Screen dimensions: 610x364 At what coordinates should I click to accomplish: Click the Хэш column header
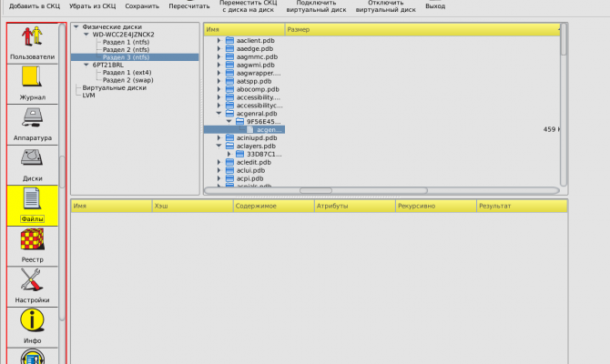pos(193,206)
